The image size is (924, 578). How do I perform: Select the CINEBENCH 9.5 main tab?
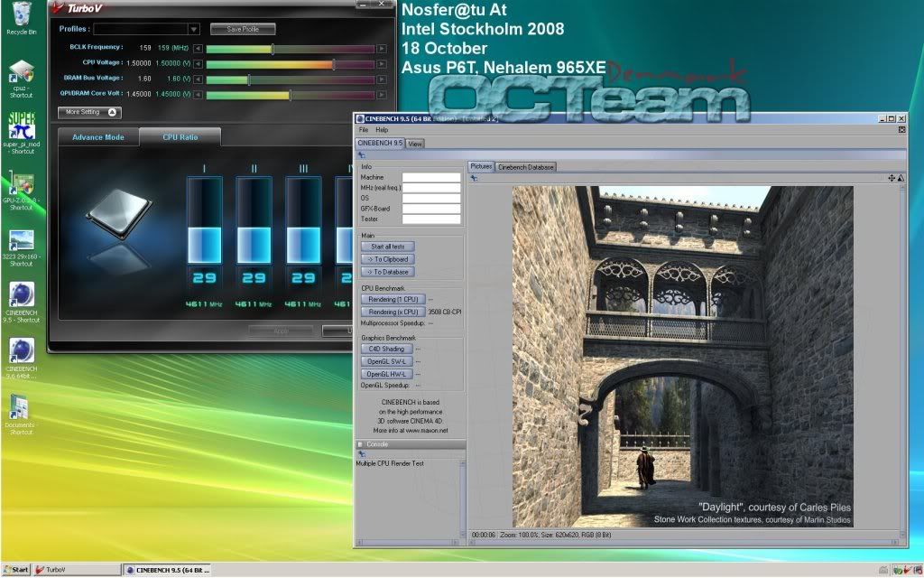(x=380, y=144)
